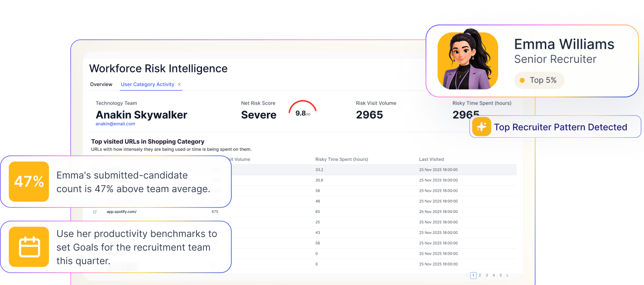Click the 9.8 risk score gauge
Image resolution: width=644 pixels, height=285 pixels.
point(303,109)
